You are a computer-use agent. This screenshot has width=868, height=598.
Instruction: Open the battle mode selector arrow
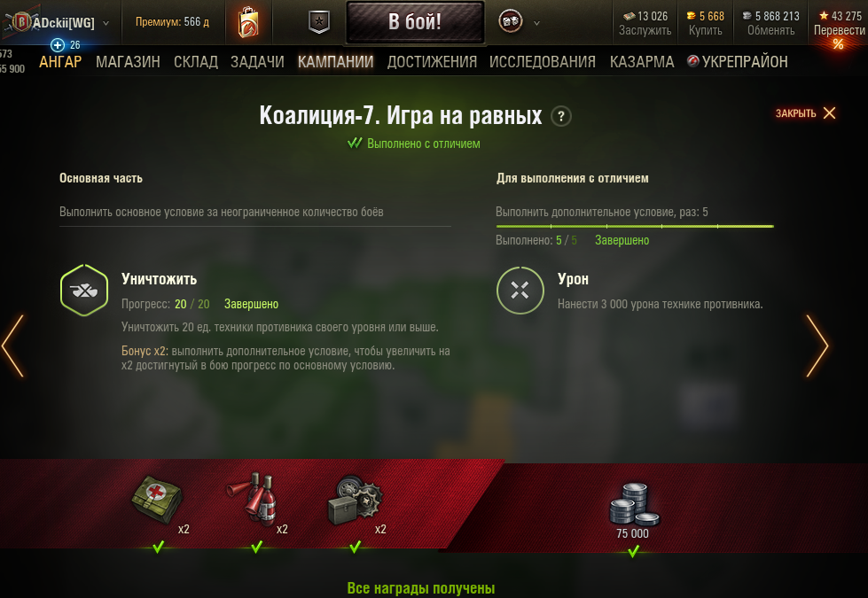point(536,23)
